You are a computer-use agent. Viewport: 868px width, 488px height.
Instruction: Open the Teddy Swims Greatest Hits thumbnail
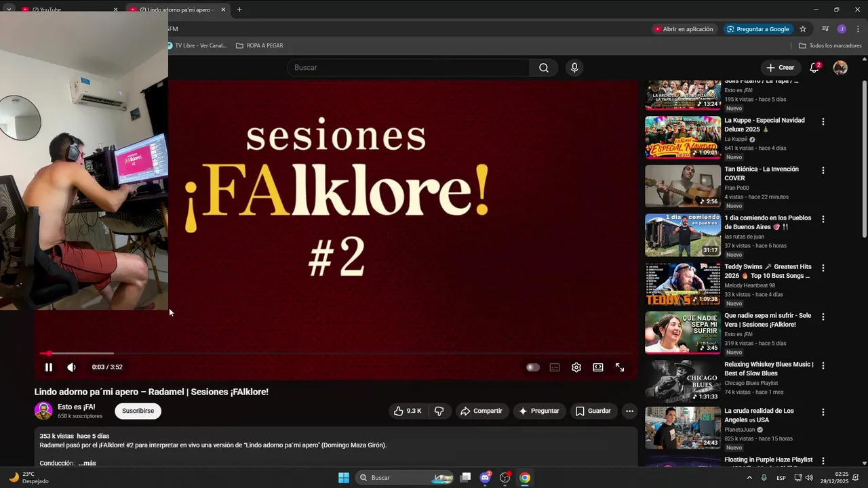(x=683, y=283)
